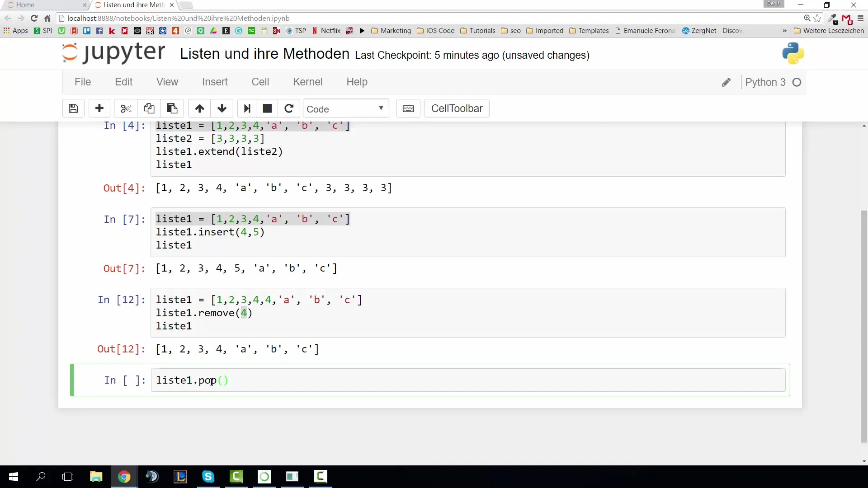The height and width of the screenshot is (488, 868).
Task: Save the notebook with the floppy disk icon
Action: 73,108
